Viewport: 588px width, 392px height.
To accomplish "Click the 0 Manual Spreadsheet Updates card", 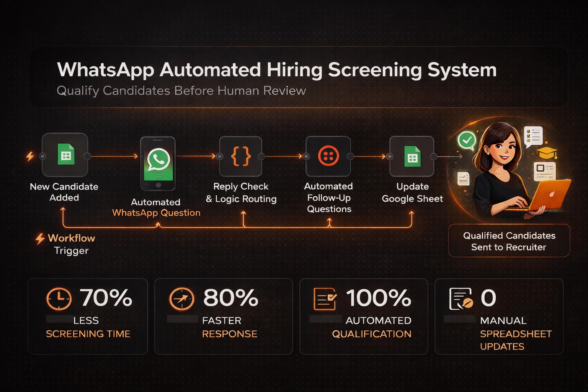I will [499, 317].
